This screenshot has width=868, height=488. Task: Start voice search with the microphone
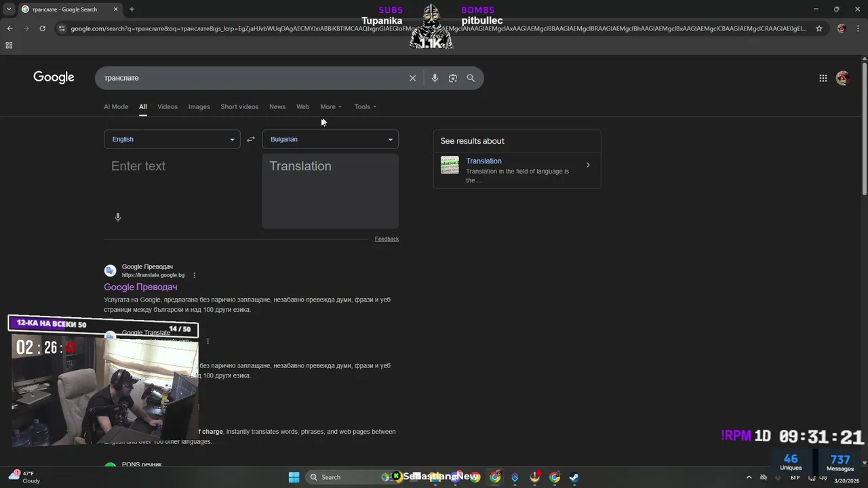coord(435,78)
